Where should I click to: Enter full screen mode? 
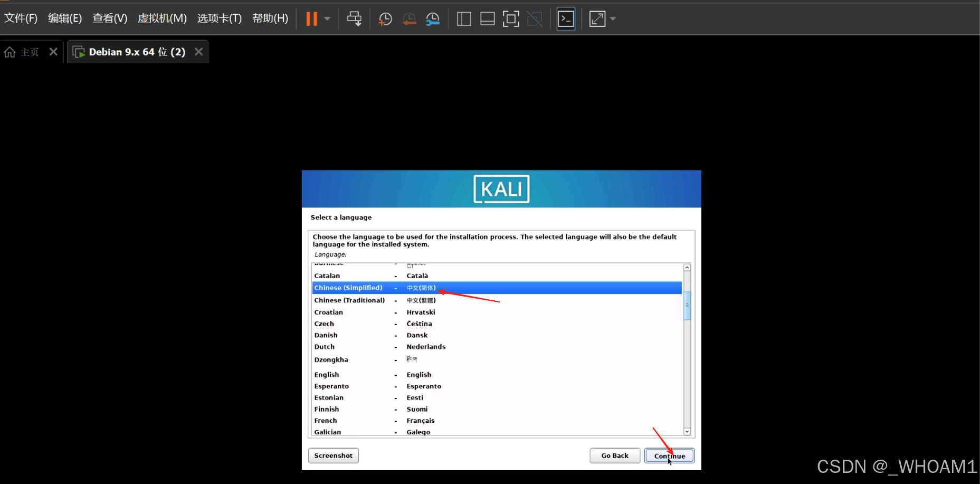pyautogui.click(x=511, y=19)
